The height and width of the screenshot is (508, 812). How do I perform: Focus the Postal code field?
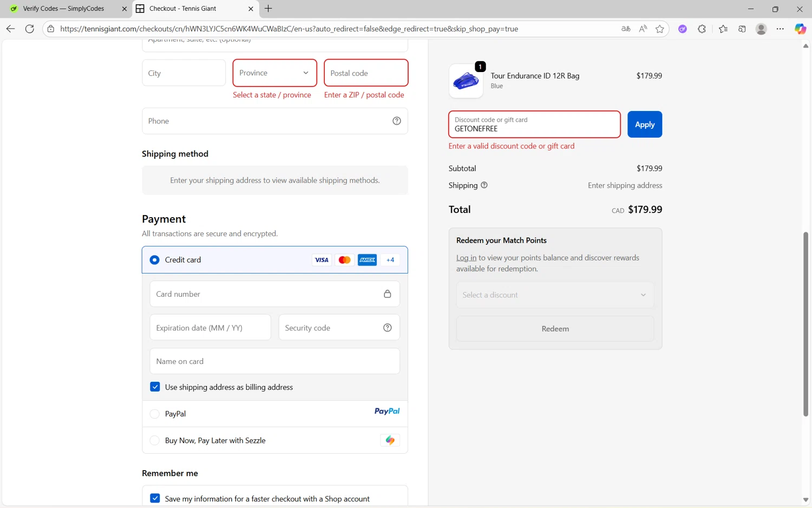[x=366, y=73]
